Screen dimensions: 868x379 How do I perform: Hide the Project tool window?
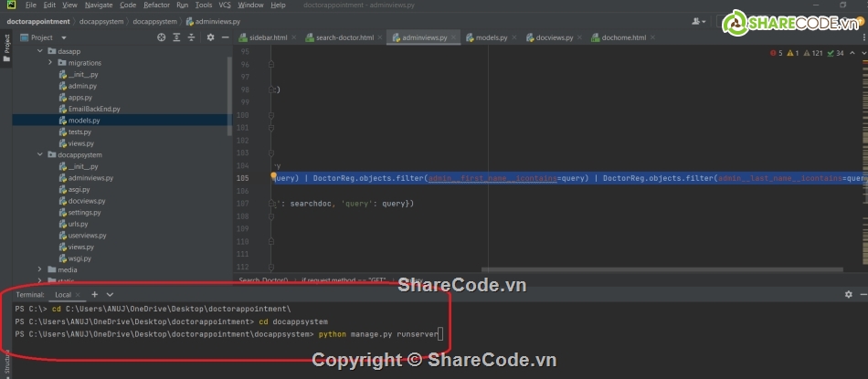(226, 37)
